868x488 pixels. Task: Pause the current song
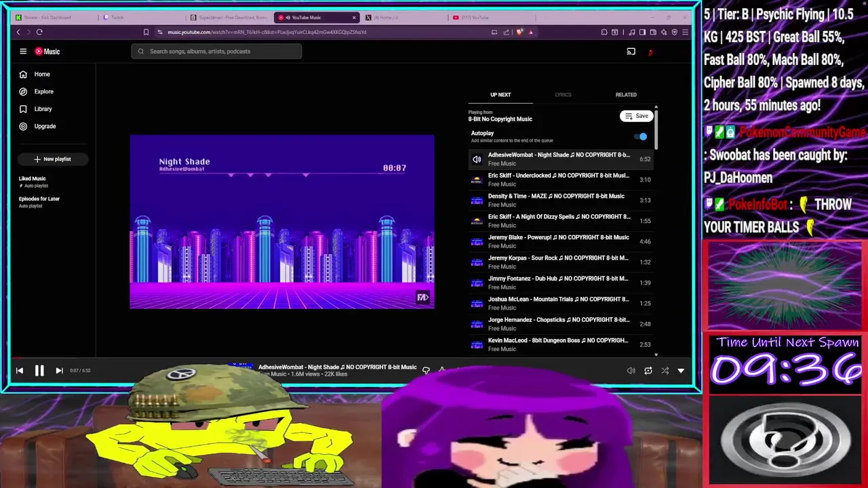[39, 371]
